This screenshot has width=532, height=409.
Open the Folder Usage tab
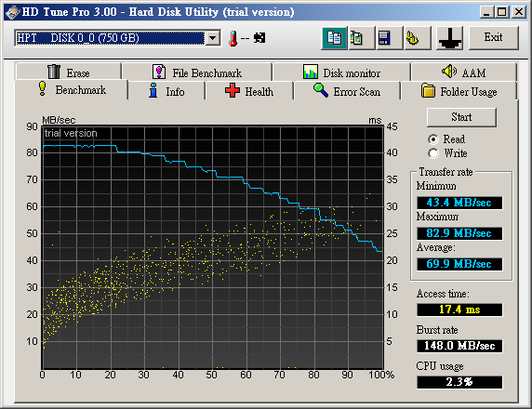[459, 91]
